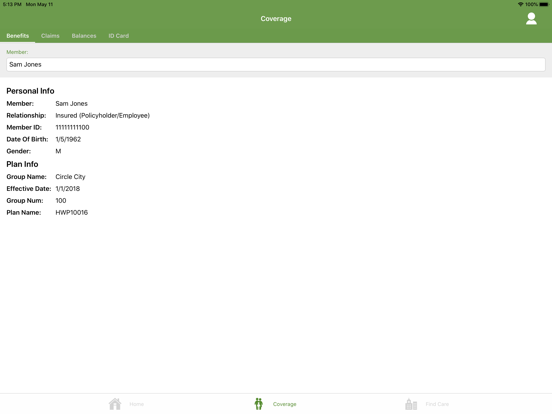Select the Coverage label in bottom bar
552x414 pixels.
click(x=284, y=404)
